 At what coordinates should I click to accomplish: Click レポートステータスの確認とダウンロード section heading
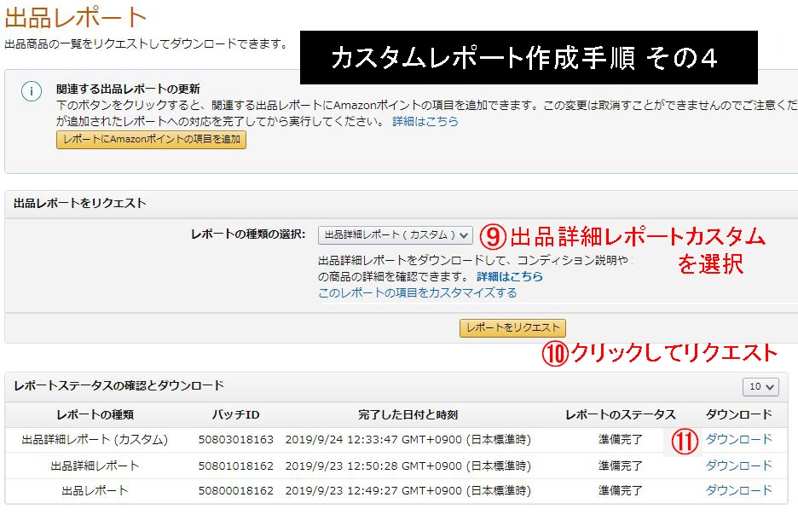(x=119, y=385)
